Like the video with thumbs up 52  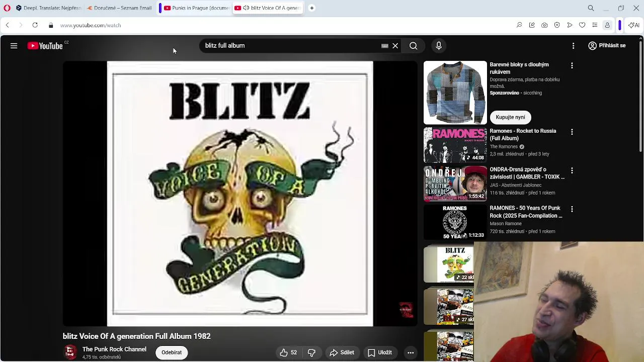[x=288, y=352]
